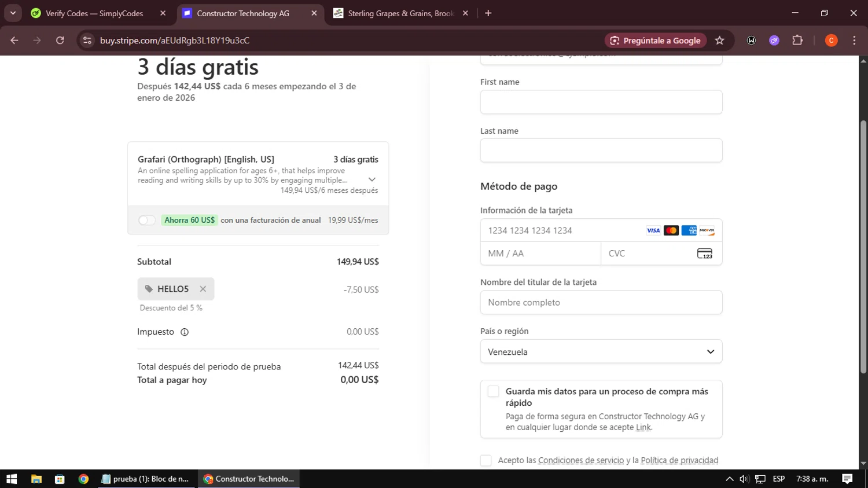Image resolution: width=868 pixels, height=488 pixels.
Task: Open the Link hyperlink
Action: [643, 427]
